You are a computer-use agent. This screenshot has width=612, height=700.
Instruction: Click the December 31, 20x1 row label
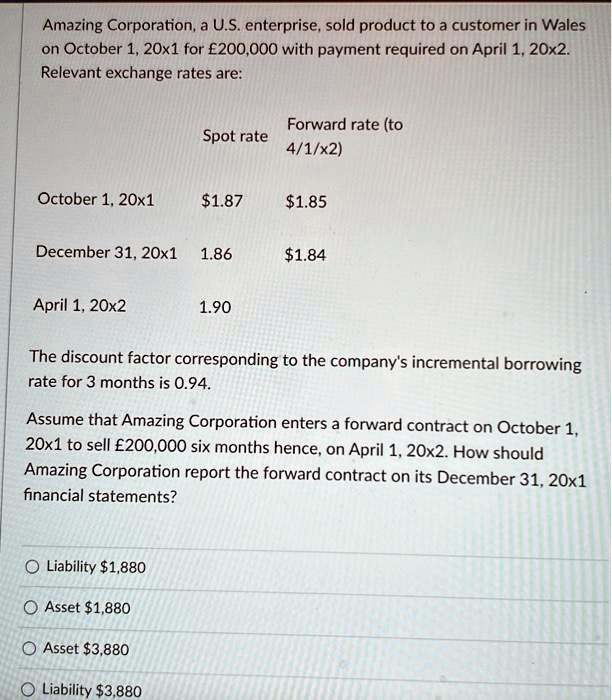click(106, 252)
